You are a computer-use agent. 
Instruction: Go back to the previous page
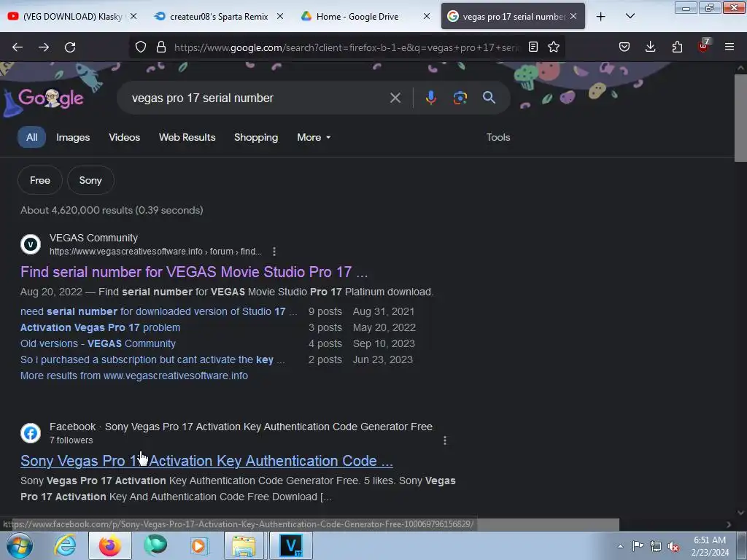[18, 47]
